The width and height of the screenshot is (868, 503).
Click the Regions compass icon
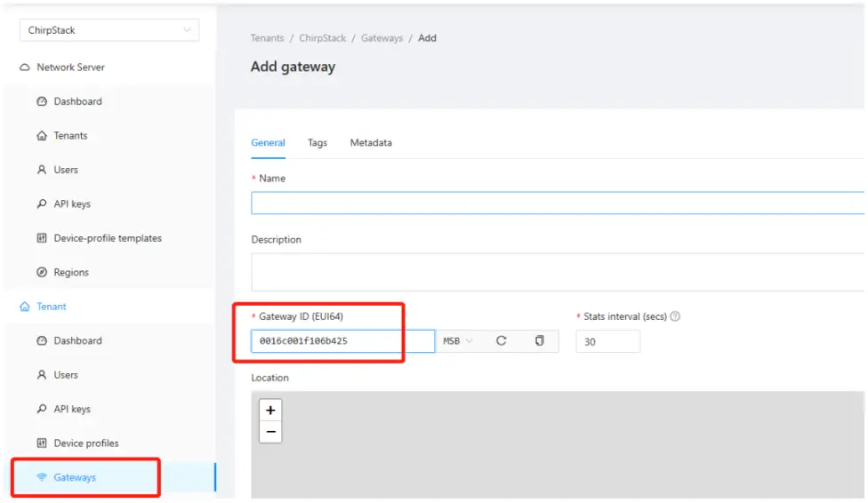point(42,273)
